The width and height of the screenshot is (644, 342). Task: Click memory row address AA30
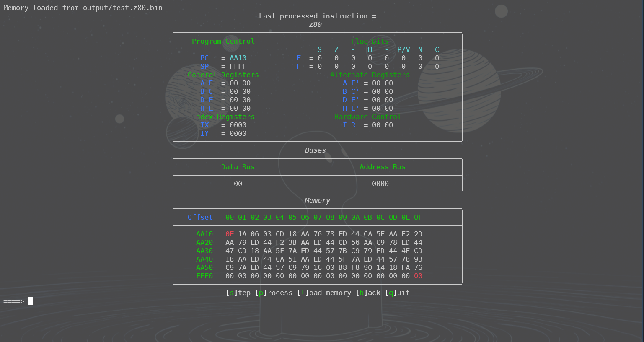204,251
